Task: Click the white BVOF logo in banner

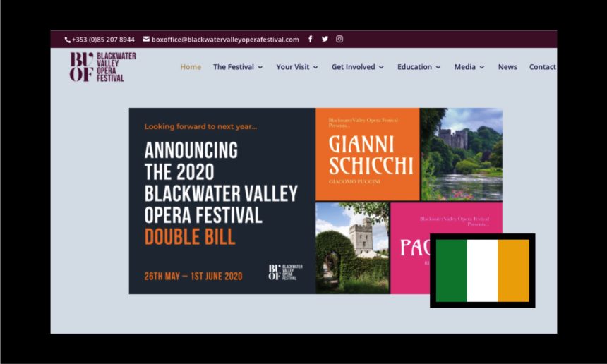Action: [x=286, y=272]
